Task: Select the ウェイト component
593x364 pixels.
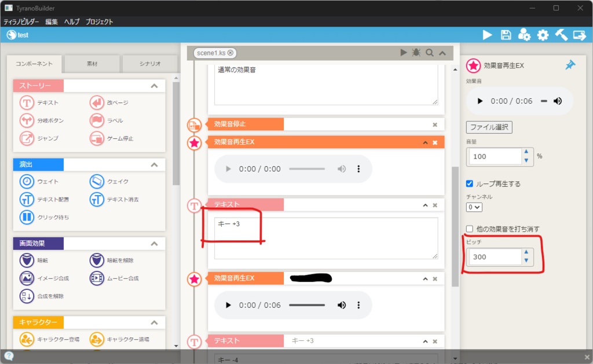Action: point(39,182)
